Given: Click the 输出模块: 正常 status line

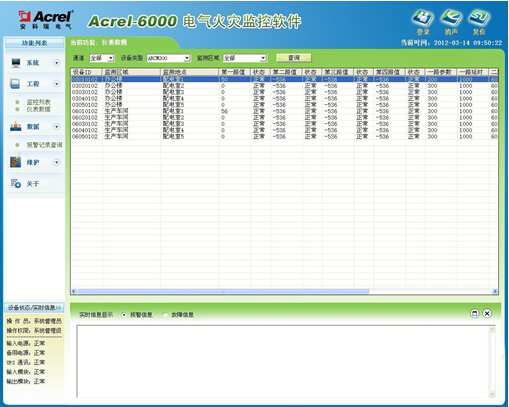Looking at the screenshot, I should click(26, 381).
